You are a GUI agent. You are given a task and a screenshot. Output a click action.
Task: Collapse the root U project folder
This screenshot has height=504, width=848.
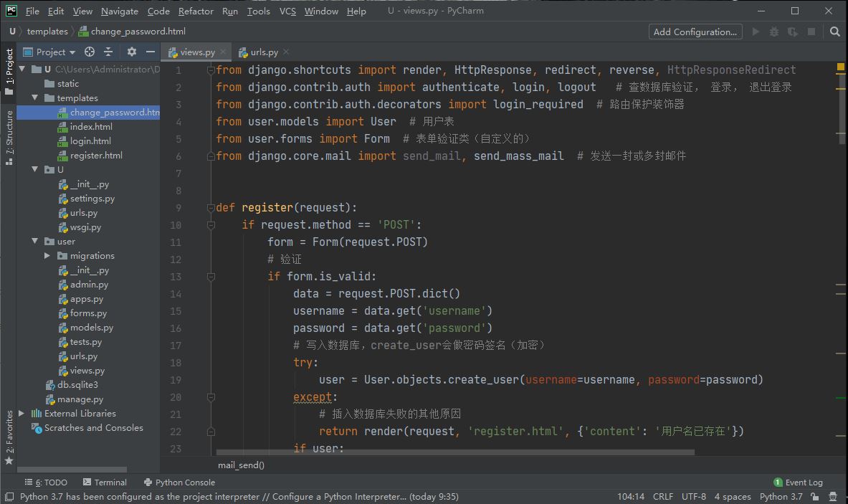[x=22, y=69]
